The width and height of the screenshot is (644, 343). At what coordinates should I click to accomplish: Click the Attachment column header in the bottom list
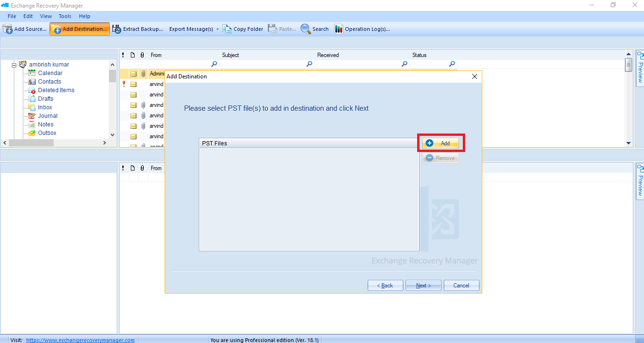click(142, 168)
